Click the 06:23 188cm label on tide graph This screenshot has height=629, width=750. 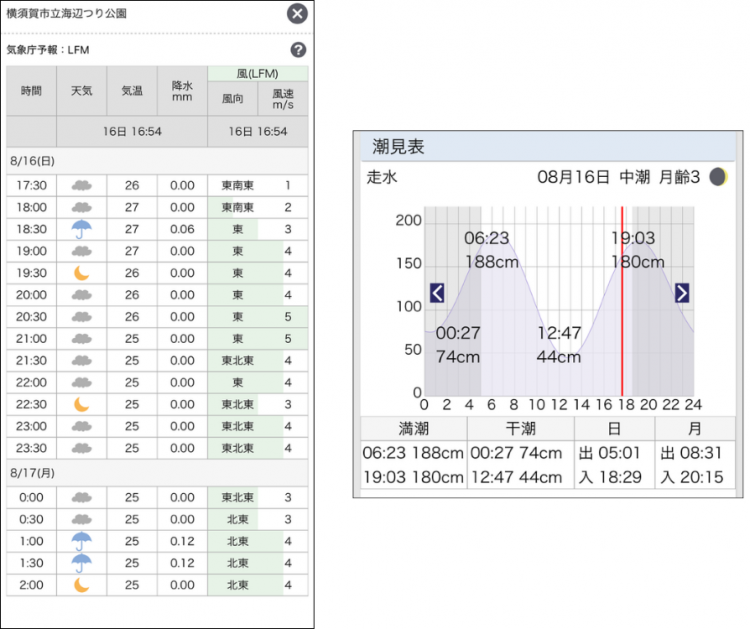491,250
